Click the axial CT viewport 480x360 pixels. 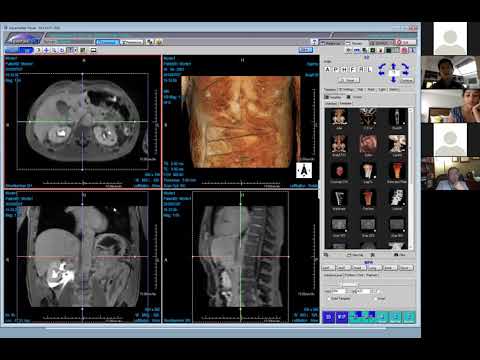click(x=83, y=122)
